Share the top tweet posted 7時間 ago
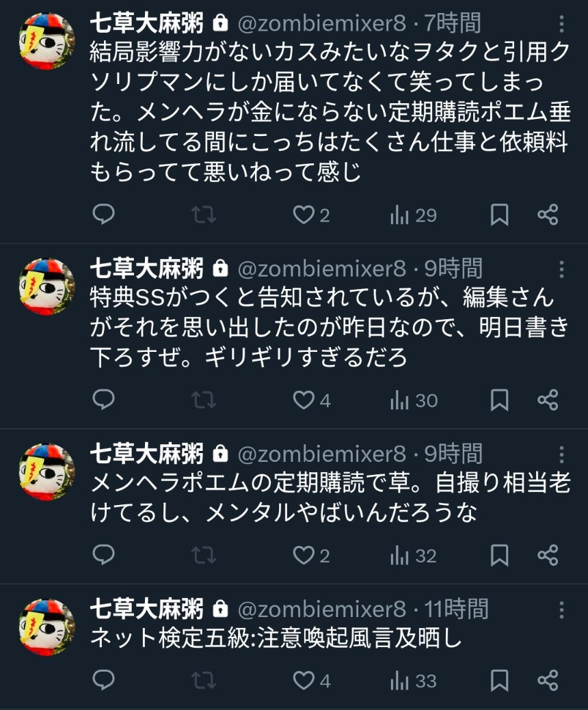588x710 pixels. [x=548, y=215]
